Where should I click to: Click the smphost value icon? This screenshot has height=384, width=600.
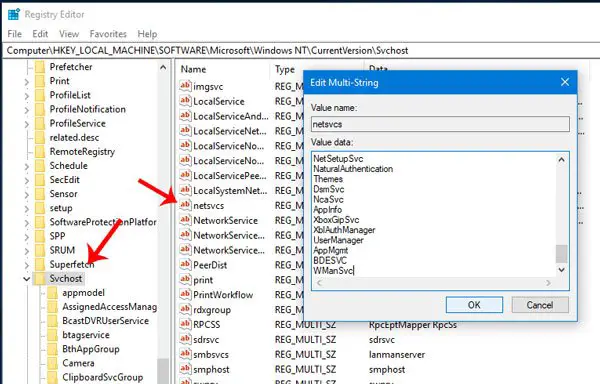(x=185, y=369)
